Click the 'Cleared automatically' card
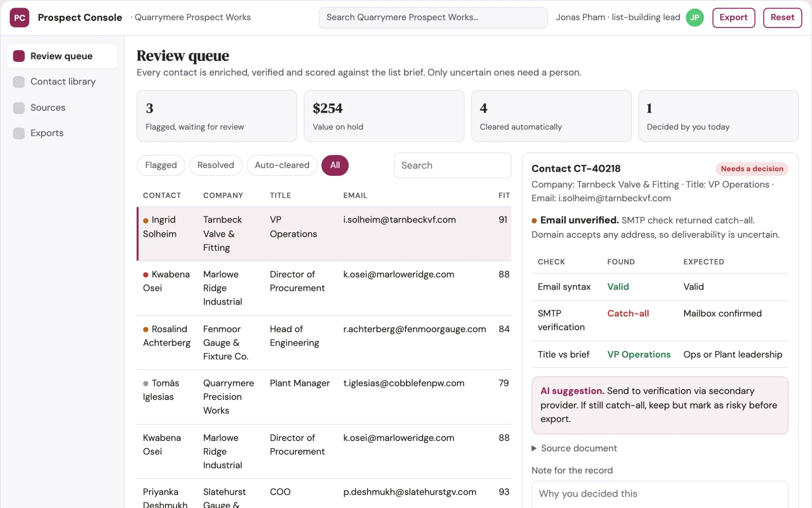 (x=551, y=116)
